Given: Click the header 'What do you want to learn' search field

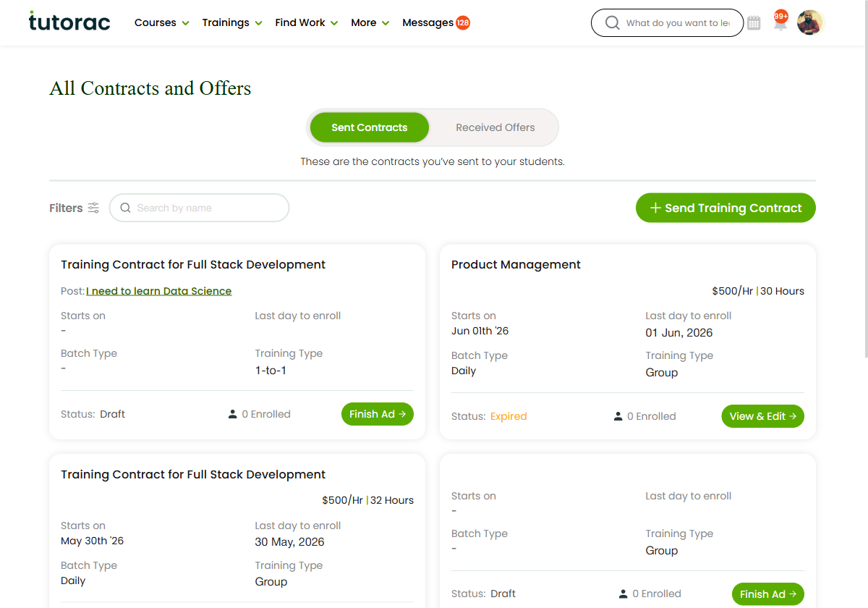Looking at the screenshot, I should (x=667, y=23).
